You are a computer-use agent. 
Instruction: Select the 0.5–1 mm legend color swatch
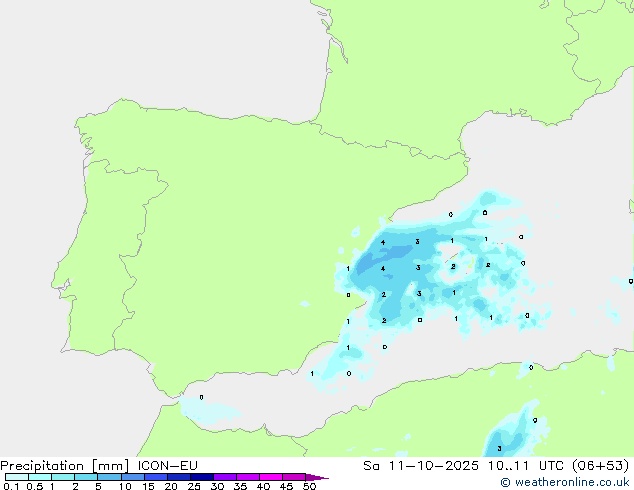(x=40, y=477)
